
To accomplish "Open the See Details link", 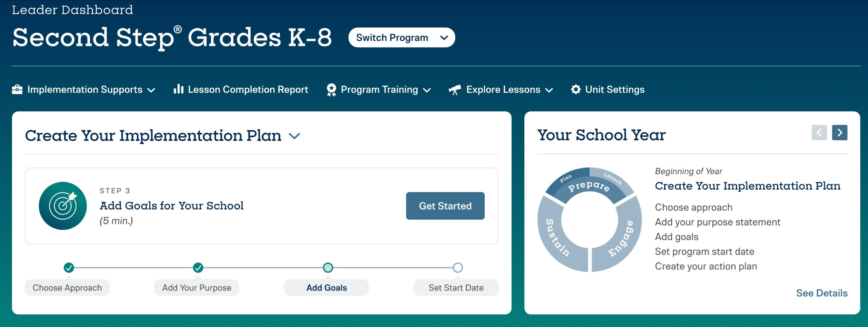I will 822,293.
